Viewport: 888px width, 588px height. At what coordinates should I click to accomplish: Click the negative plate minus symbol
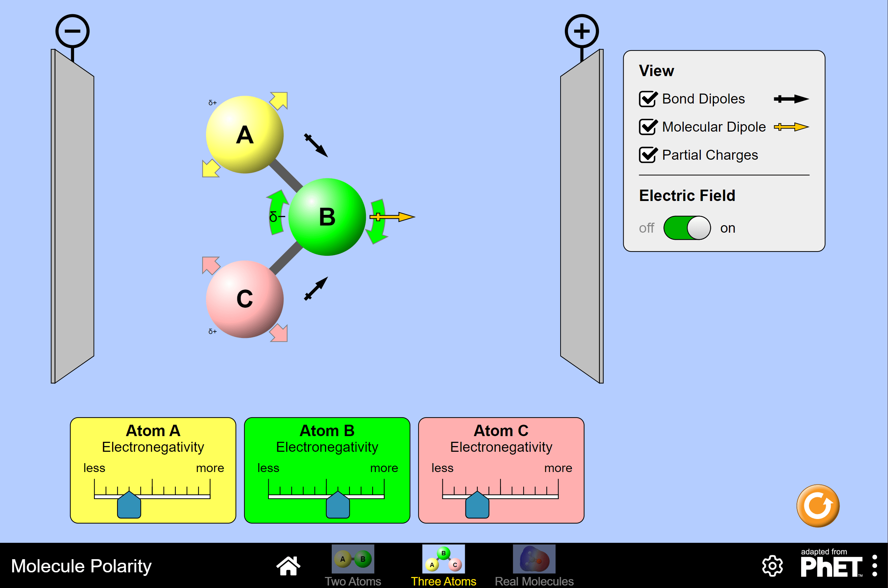[72, 31]
